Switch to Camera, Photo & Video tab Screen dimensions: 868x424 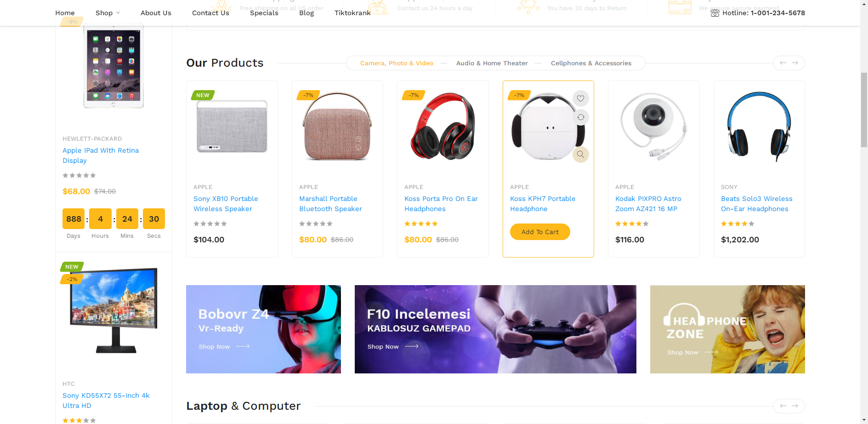point(397,63)
